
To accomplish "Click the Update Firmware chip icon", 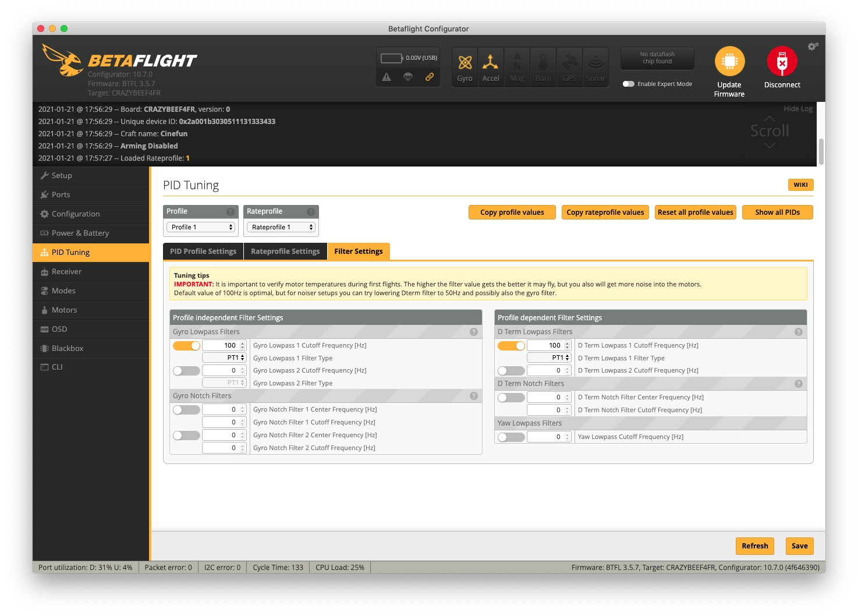I will click(729, 61).
